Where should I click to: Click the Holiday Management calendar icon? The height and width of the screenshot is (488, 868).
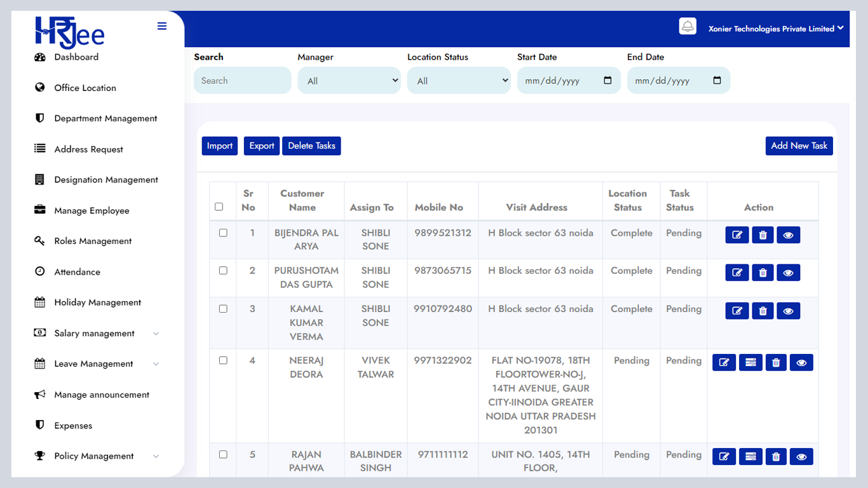pyautogui.click(x=40, y=302)
